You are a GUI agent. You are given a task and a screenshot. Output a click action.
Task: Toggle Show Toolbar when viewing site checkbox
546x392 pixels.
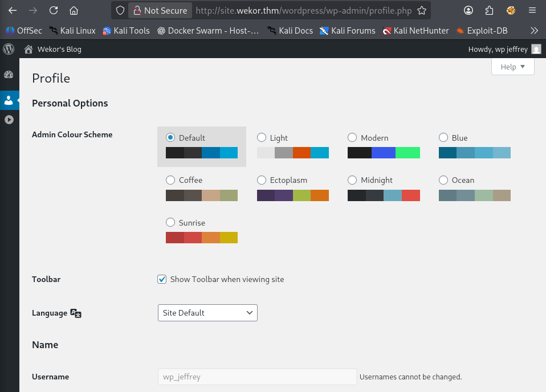tap(162, 279)
